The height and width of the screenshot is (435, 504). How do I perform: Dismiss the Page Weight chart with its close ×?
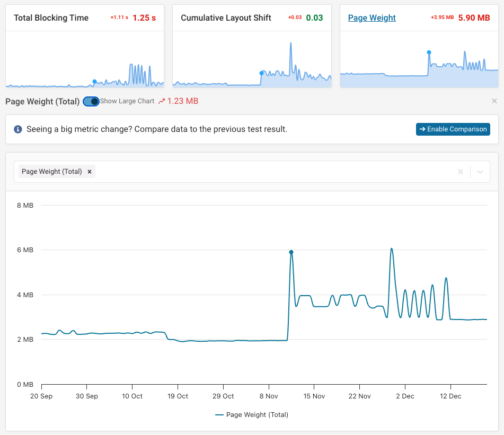coord(494,101)
